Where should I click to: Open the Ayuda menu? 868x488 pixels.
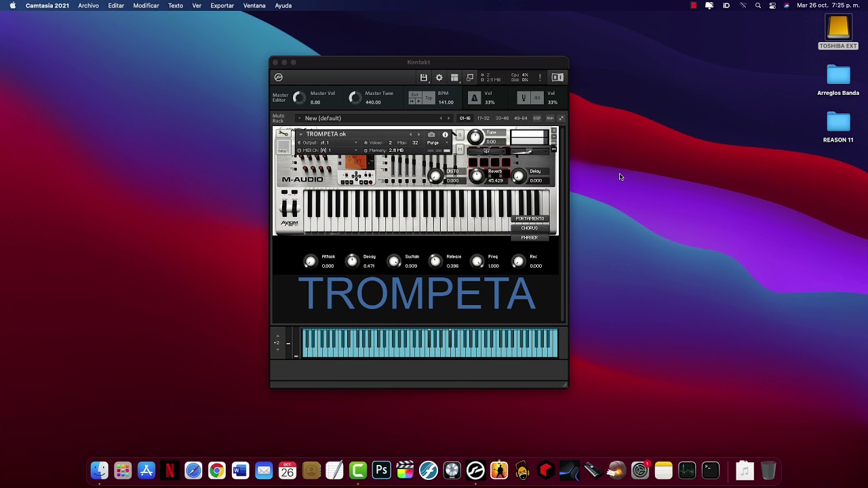[283, 5]
